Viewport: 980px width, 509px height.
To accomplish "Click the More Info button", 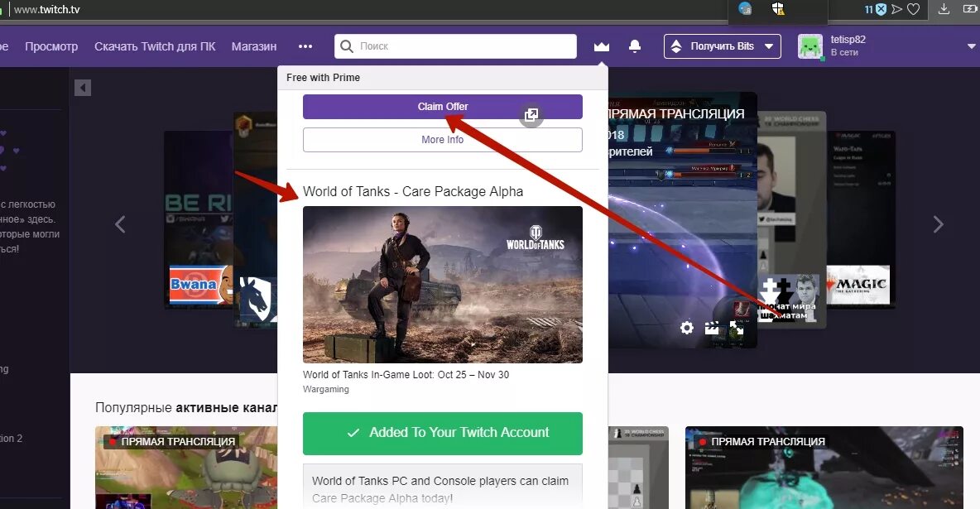I will click(x=443, y=140).
